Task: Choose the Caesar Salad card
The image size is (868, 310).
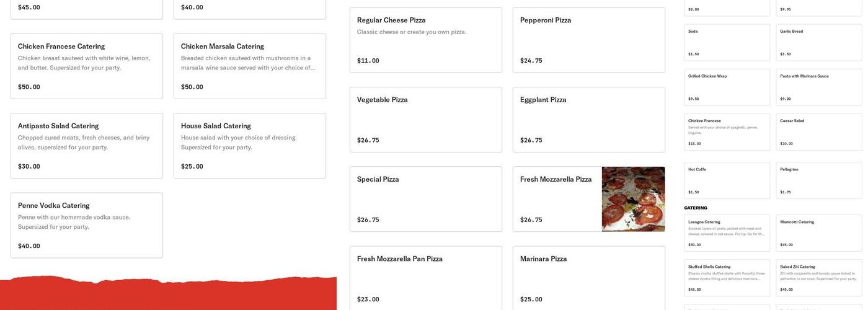Action: point(818,131)
